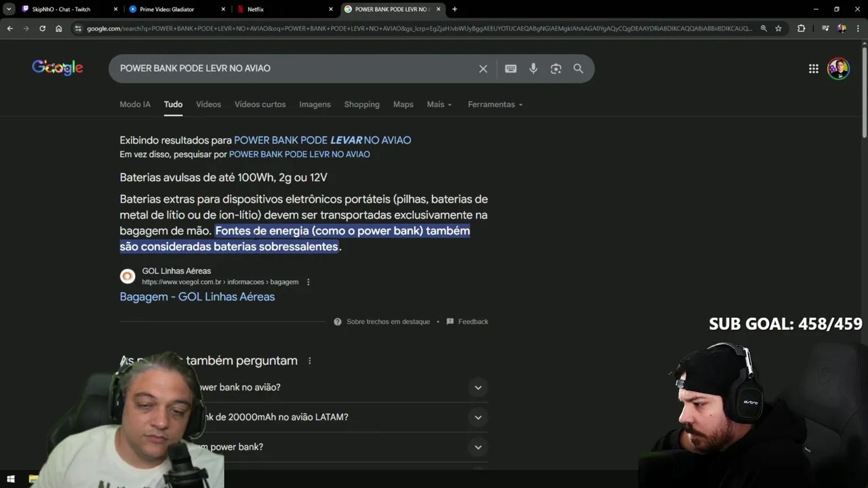Submit search with the magnifier icon
The width and height of the screenshot is (868, 488).
pos(578,68)
